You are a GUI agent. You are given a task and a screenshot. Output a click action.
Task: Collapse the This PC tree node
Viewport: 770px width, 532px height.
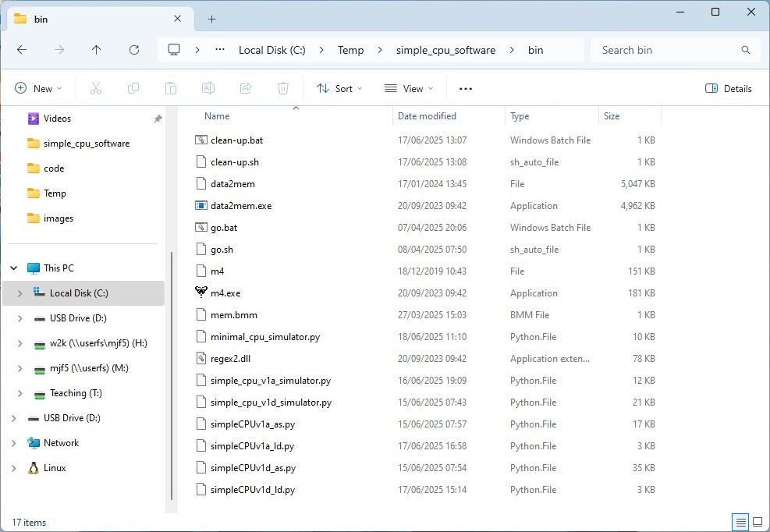click(14, 268)
